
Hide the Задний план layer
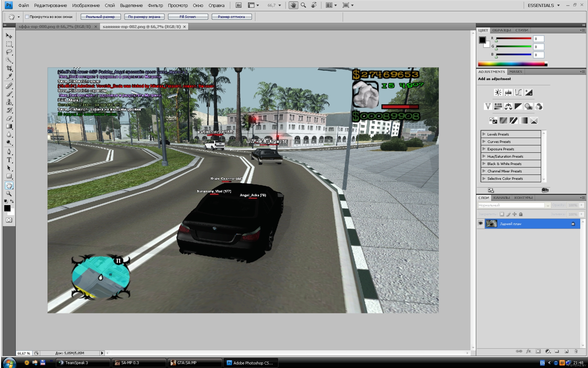click(481, 223)
